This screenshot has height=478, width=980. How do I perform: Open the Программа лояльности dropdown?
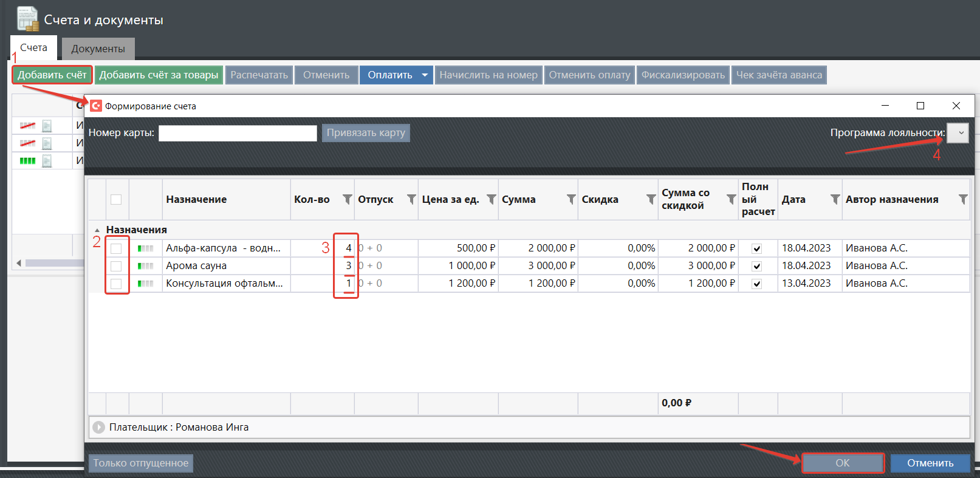(958, 133)
